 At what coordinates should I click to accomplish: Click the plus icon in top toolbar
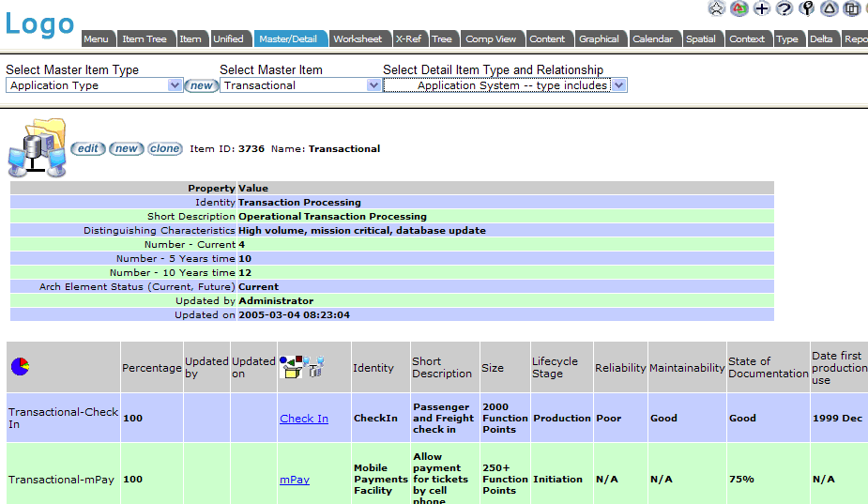pyautogui.click(x=762, y=8)
